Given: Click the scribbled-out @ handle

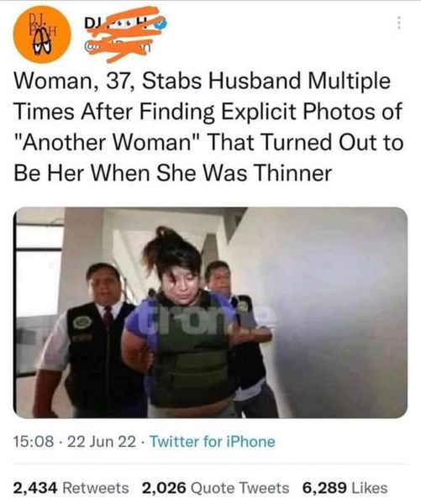Looking at the screenshot, I should click(x=118, y=47).
